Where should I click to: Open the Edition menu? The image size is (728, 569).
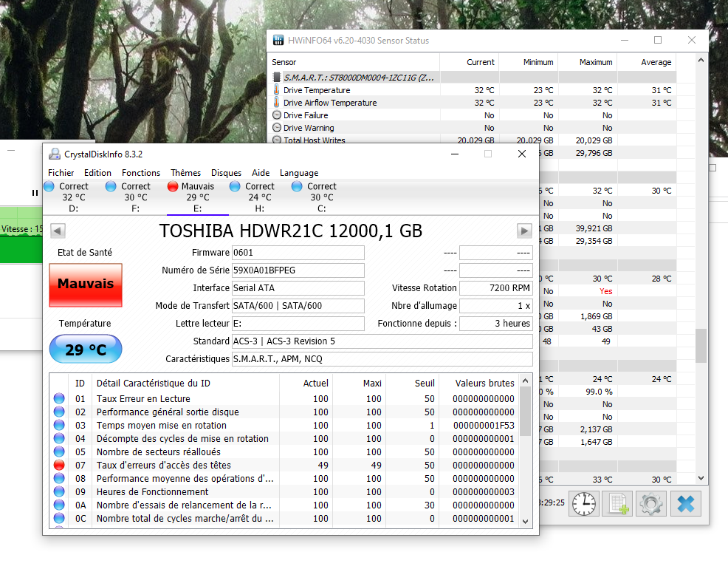[97, 173]
